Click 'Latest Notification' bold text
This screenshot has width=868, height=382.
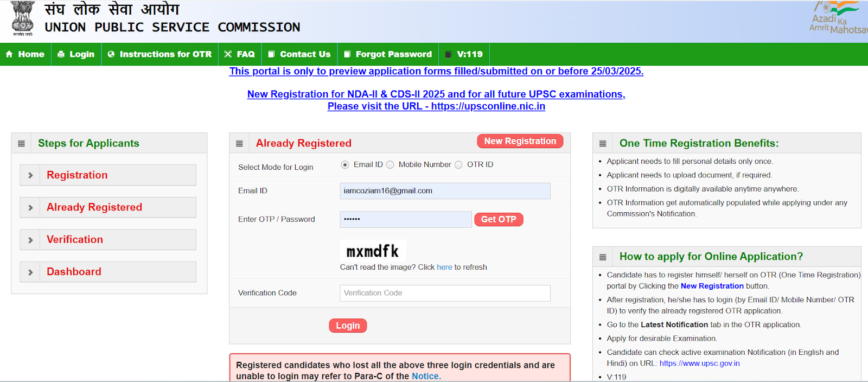(x=674, y=324)
